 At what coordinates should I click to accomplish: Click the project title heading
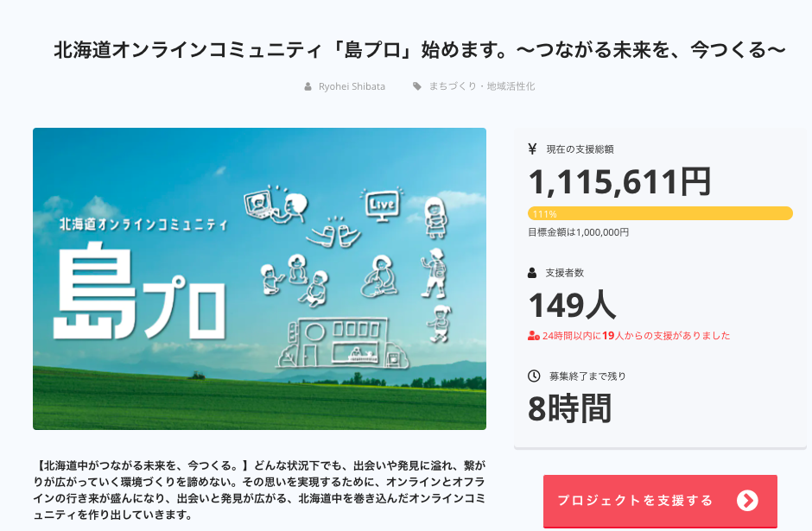coord(420,50)
